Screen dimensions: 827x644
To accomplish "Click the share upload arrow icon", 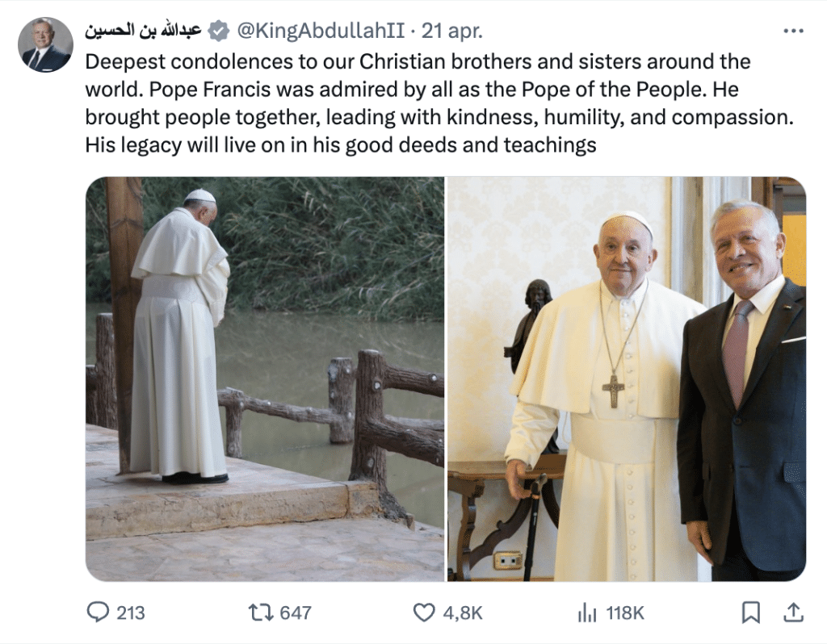I will (x=793, y=612).
